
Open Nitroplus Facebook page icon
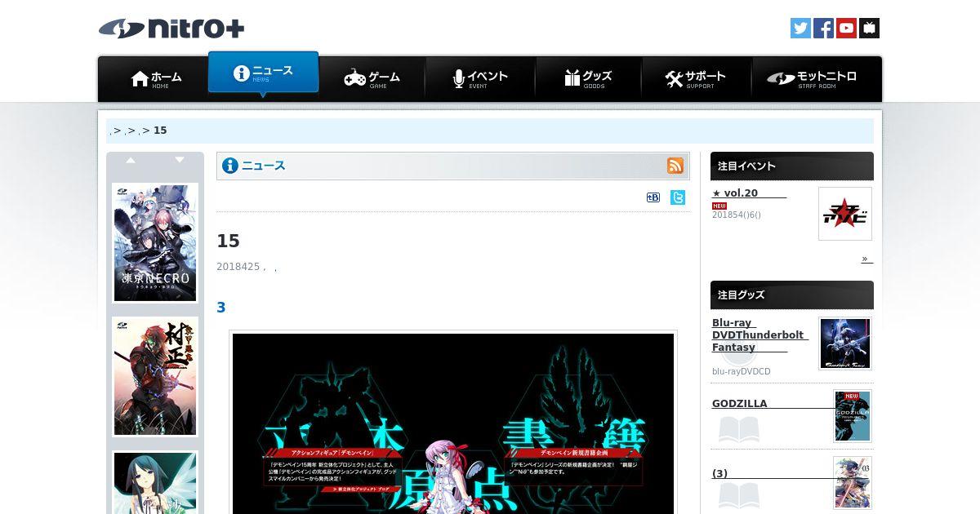tap(823, 29)
